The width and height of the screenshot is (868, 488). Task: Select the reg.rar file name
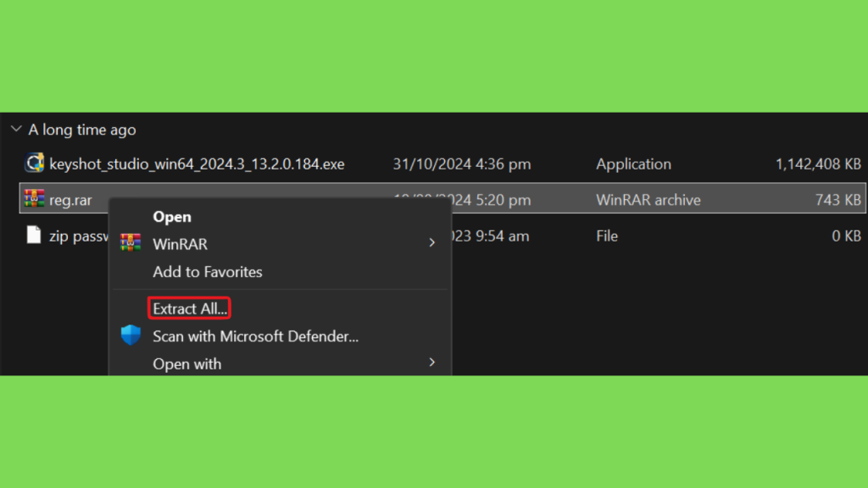click(x=70, y=200)
